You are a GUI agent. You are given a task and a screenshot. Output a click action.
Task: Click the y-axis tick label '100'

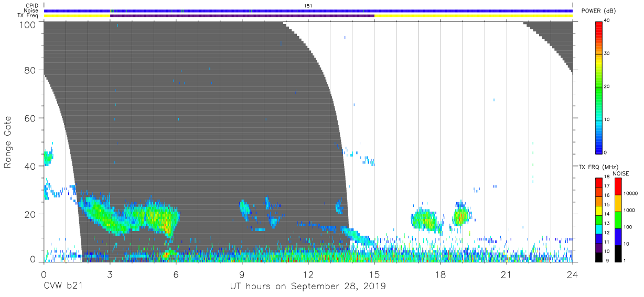29,24
